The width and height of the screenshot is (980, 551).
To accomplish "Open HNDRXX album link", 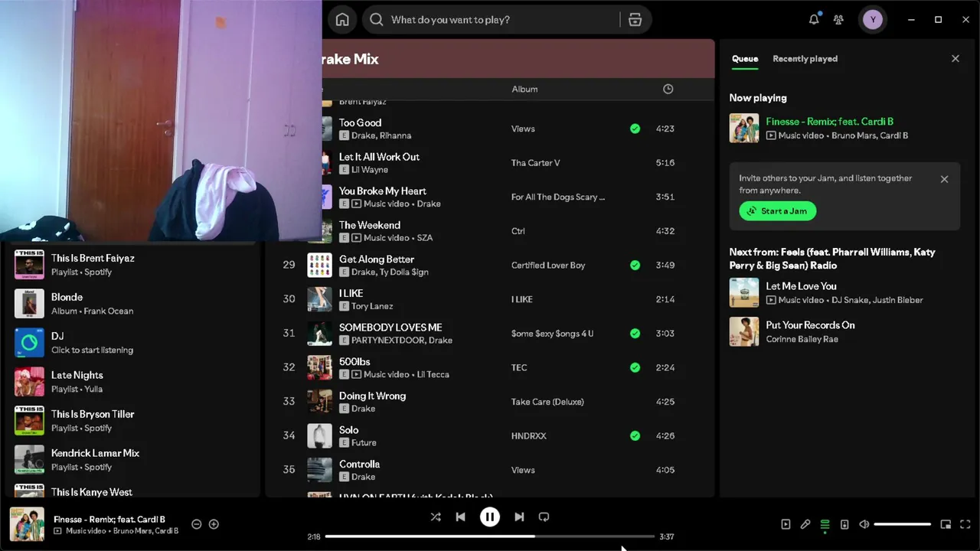I will click(529, 435).
